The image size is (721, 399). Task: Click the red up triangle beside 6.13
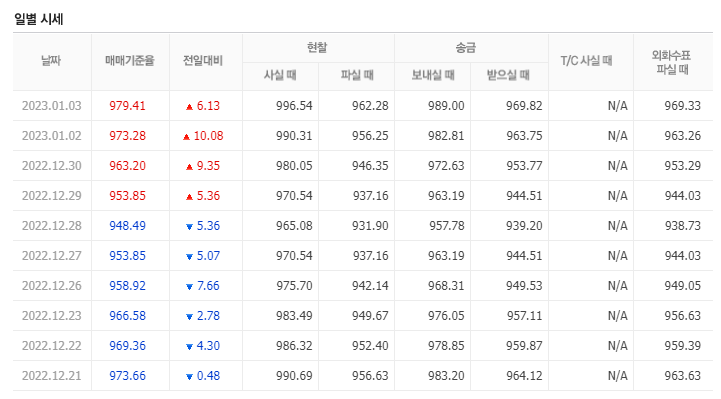(189, 107)
